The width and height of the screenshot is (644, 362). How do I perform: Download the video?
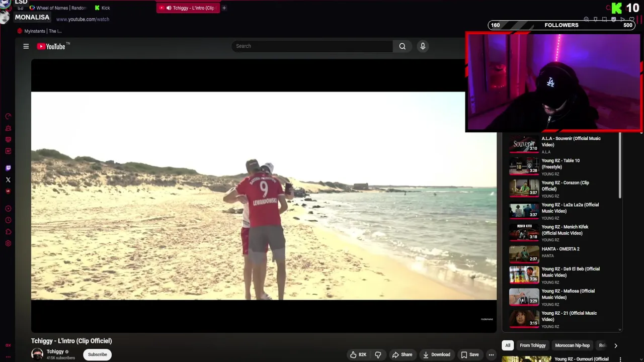(436, 354)
